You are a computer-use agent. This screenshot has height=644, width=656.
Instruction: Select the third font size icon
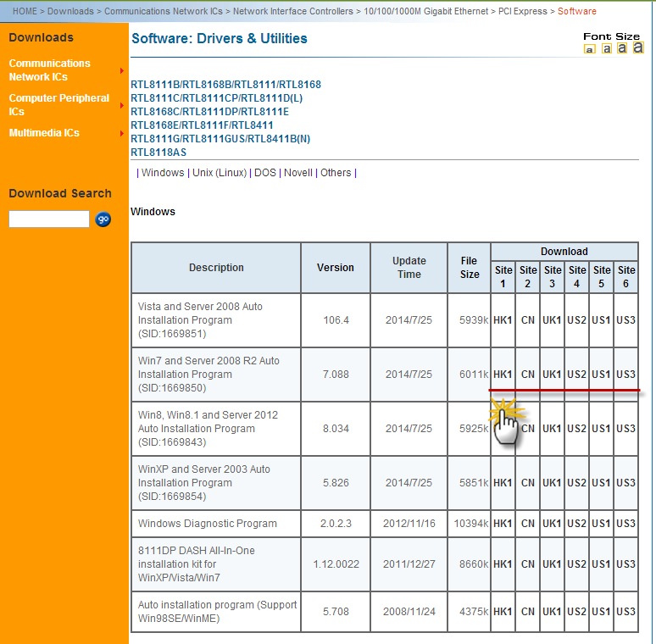tap(622, 48)
